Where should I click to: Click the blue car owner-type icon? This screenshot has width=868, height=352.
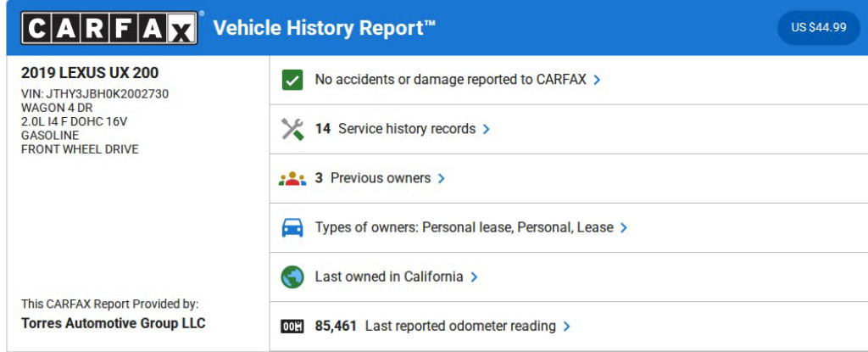coord(292,227)
